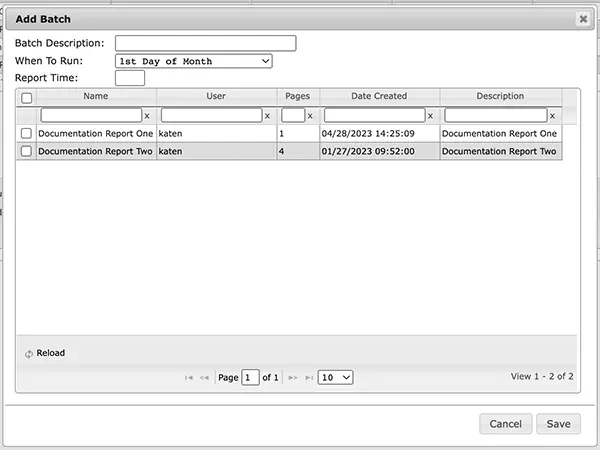Click the katen cell in Report One row

(x=217, y=134)
